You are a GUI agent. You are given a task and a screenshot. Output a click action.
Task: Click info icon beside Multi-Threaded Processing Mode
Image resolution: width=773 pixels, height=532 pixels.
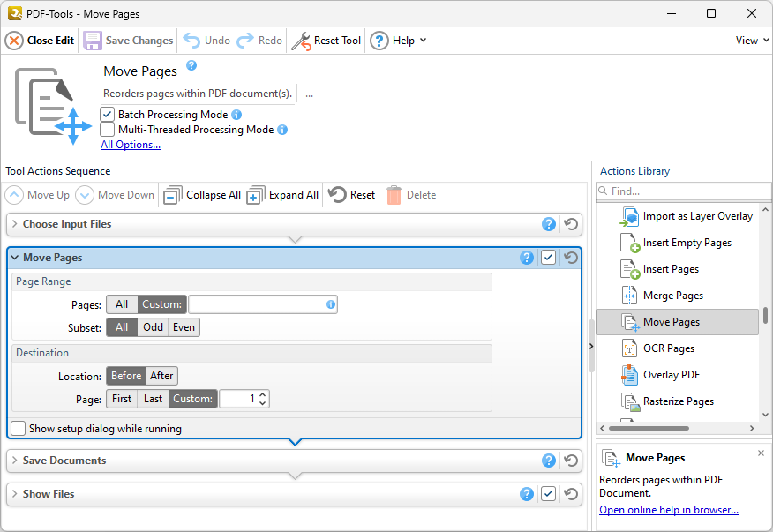click(x=282, y=130)
